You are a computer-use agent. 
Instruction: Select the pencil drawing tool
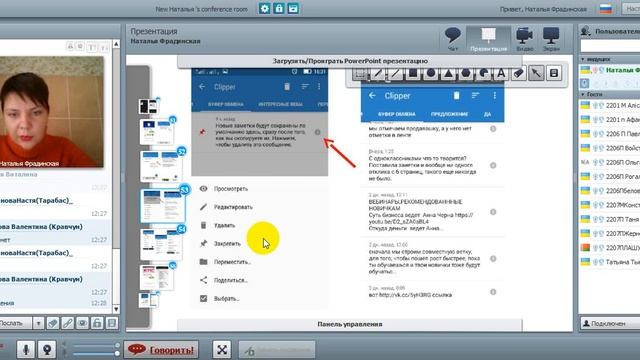(378, 73)
